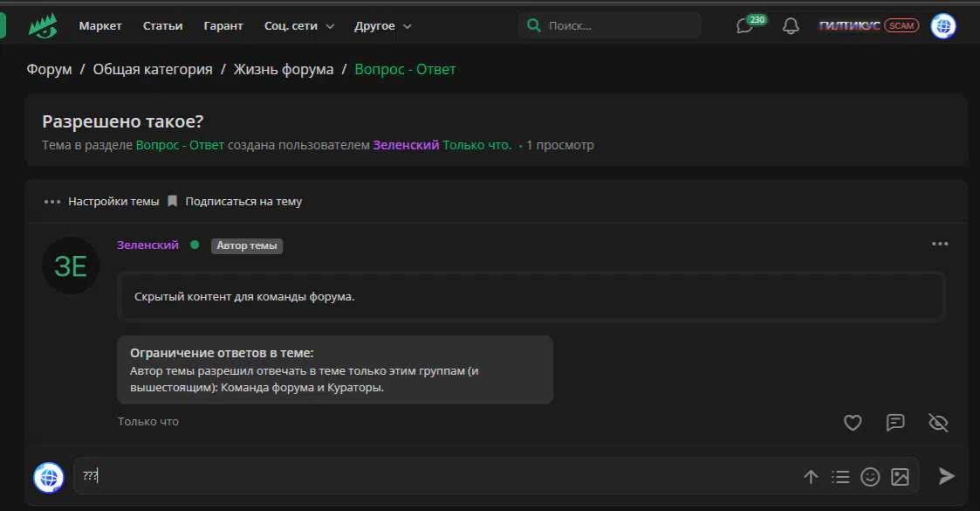Send the reply with paper plane
980x511 pixels.
(946, 476)
